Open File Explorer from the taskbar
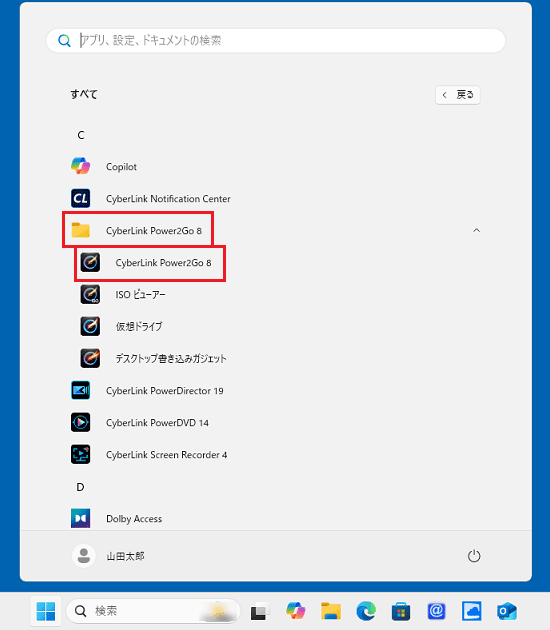 click(331, 611)
